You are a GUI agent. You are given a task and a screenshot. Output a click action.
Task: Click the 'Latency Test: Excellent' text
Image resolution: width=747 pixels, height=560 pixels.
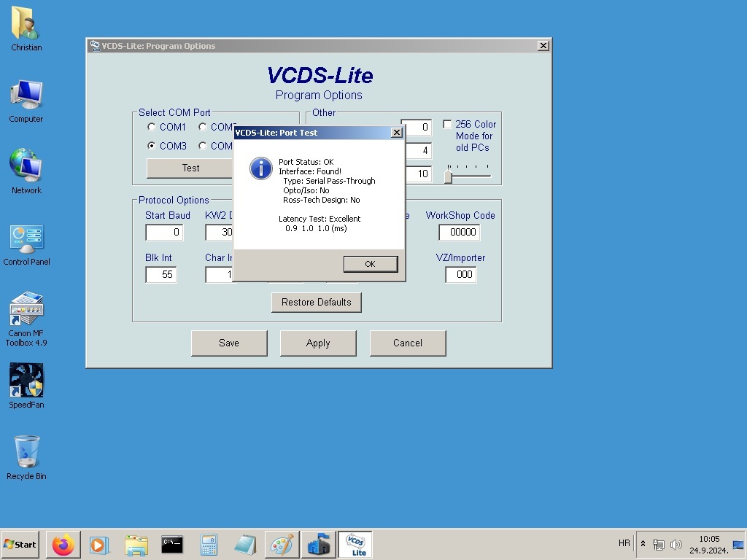[320, 219]
